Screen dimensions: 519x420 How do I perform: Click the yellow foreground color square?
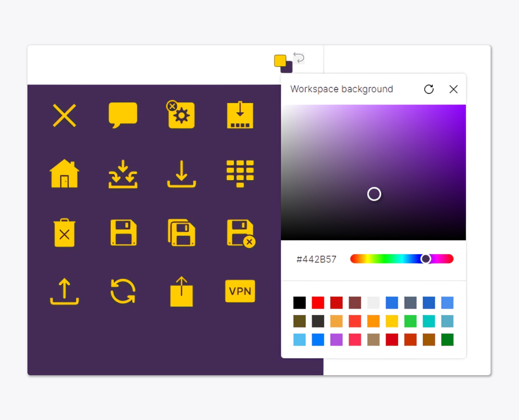[280, 61]
